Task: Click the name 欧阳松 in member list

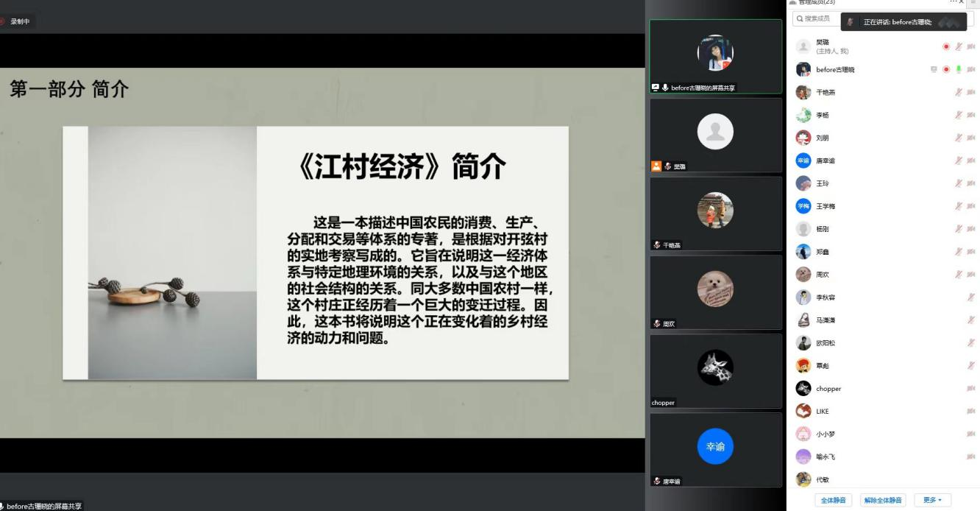Action: (x=825, y=343)
